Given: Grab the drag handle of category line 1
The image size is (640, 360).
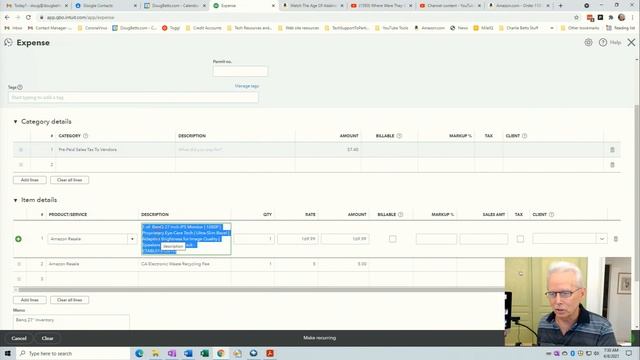Looking at the screenshot, I should [x=21, y=150].
